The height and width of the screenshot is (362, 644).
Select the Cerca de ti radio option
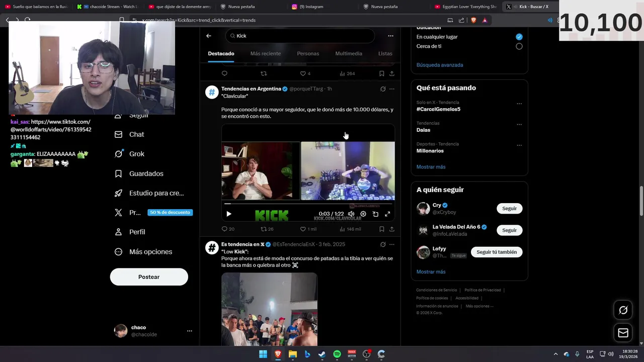click(x=519, y=46)
